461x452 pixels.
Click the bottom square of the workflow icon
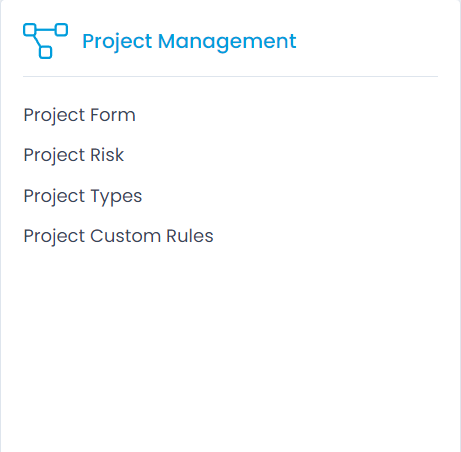coord(46,52)
